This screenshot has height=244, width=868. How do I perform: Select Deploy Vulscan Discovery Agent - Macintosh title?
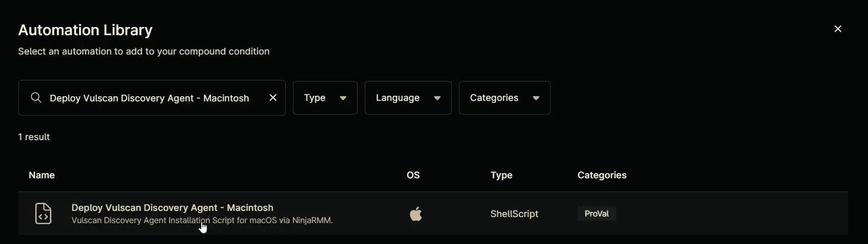[172, 207]
